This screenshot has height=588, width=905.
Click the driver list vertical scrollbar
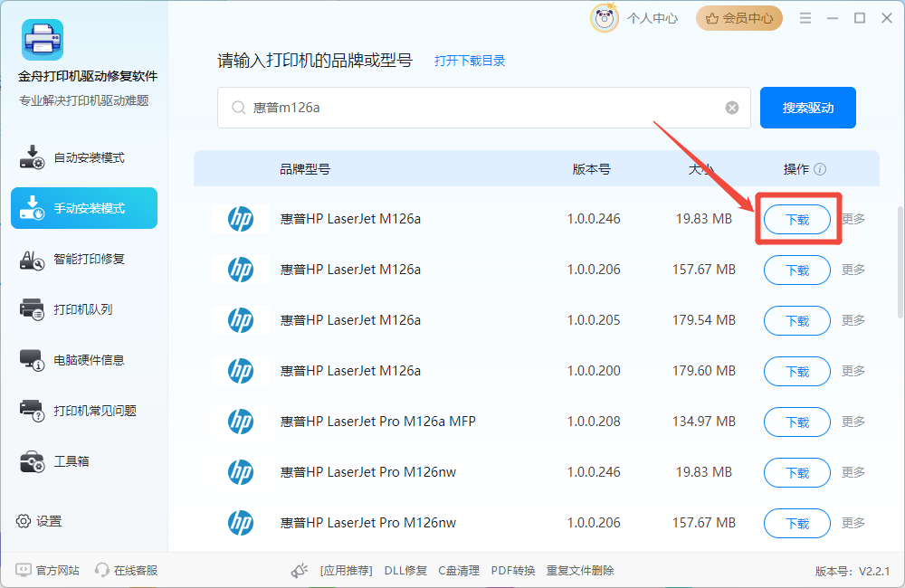point(900,262)
